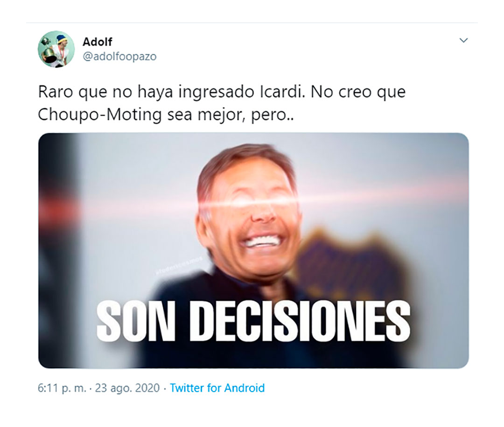Click the name Icardi in tweet text
Image resolution: width=504 pixels, height=427 pixels.
pos(281,92)
